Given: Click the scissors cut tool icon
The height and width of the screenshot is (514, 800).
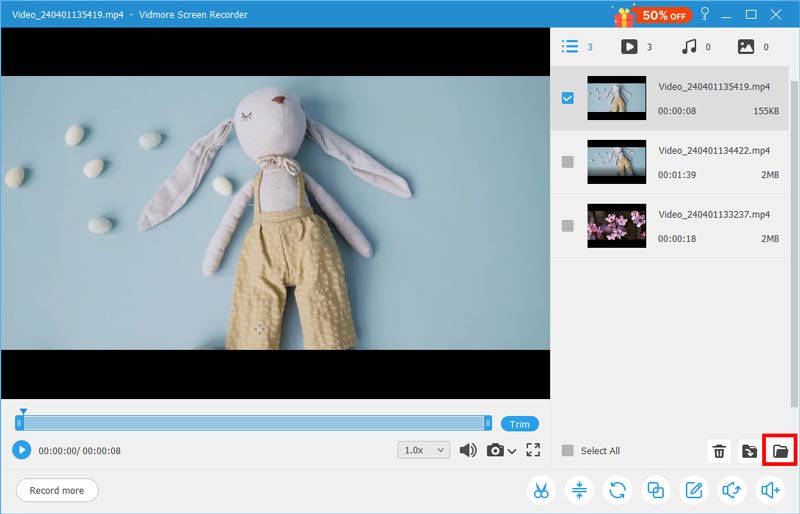Looking at the screenshot, I should tap(541, 490).
